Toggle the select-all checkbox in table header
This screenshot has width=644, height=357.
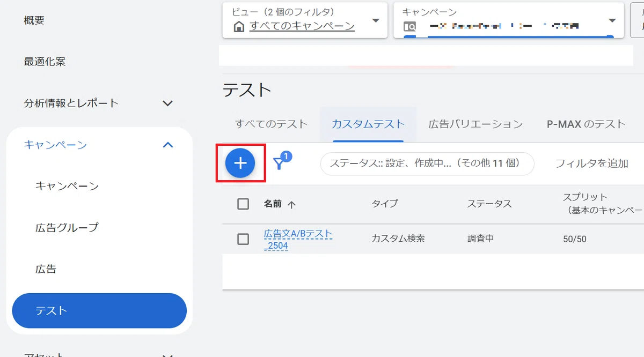(x=243, y=204)
